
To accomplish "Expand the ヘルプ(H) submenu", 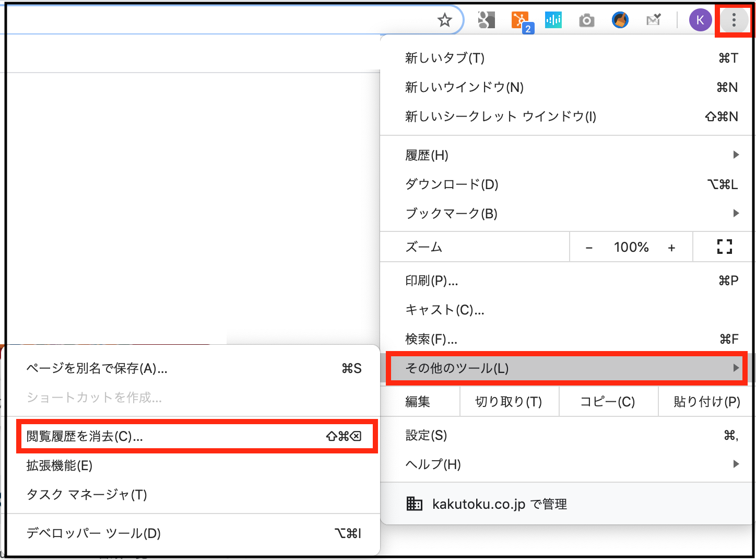I will [568, 464].
